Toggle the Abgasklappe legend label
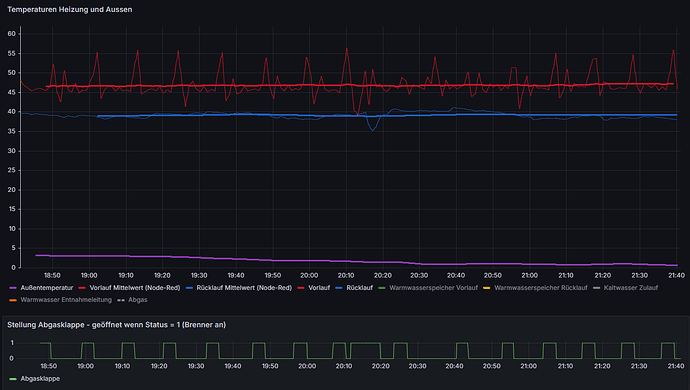Screen dimensions: 690x390 coord(40,379)
